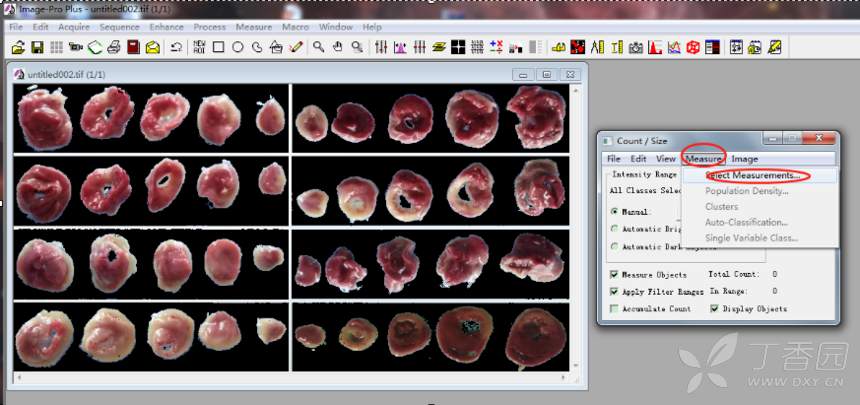Choose Select Measurements from Measure menu
The image size is (860, 405).
pyautogui.click(x=752, y=175)
